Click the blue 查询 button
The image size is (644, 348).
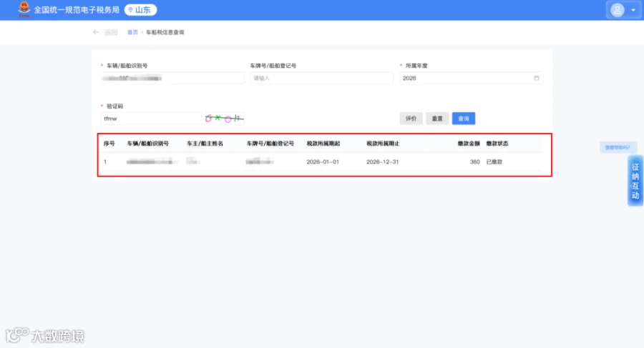pos(464,119)
